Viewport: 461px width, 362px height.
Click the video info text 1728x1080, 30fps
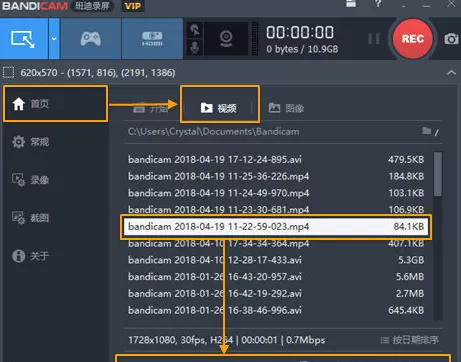(x=227, y=340)
